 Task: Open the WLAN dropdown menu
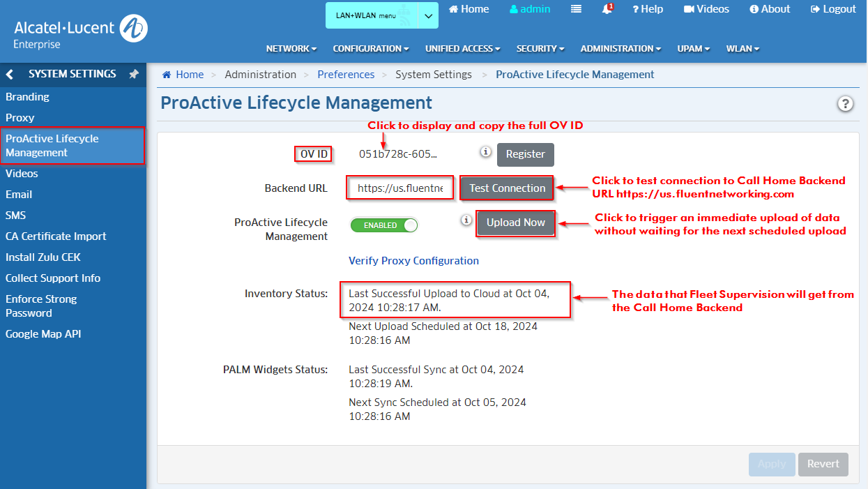click(x=742, y=48)
